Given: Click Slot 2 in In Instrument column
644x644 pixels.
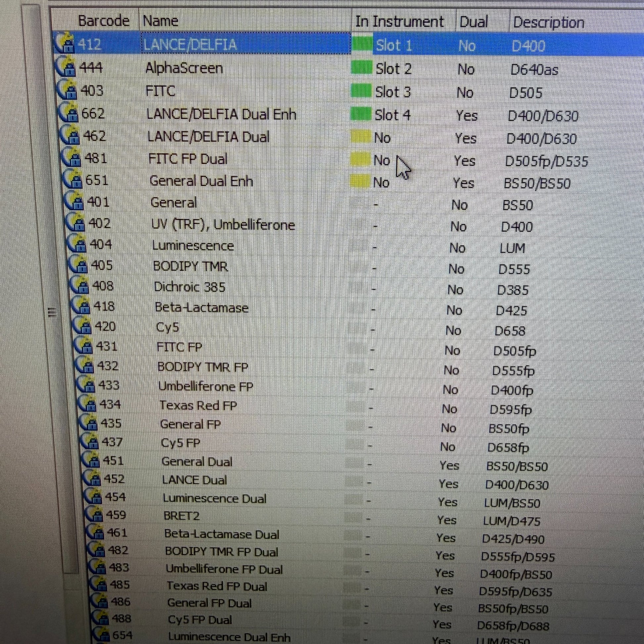Looking at the screenshot, I should tap(394, 69).
